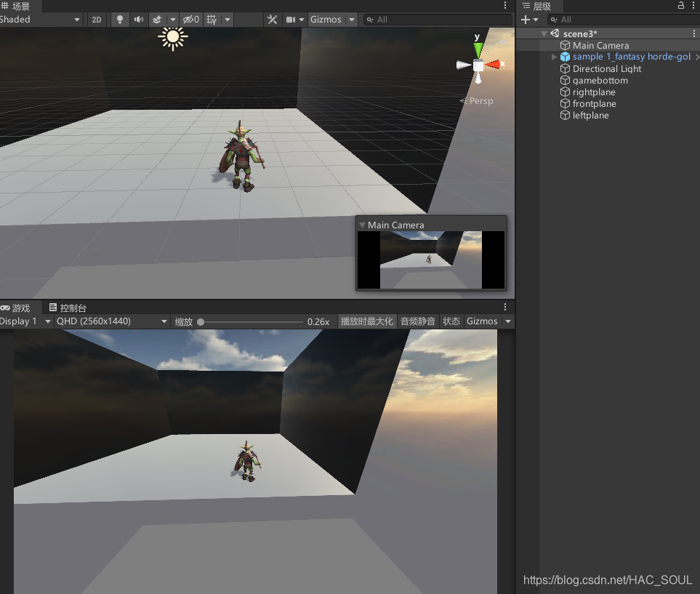Toggle Persp projection label
This screenshot has height=594, width=700.
477,101
